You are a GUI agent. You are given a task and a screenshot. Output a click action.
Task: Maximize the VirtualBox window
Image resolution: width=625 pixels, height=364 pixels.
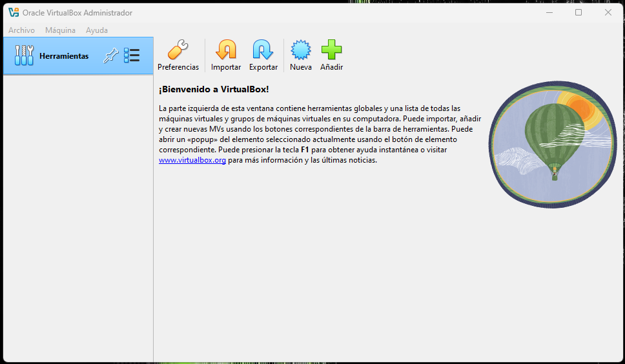coord(579,12)
